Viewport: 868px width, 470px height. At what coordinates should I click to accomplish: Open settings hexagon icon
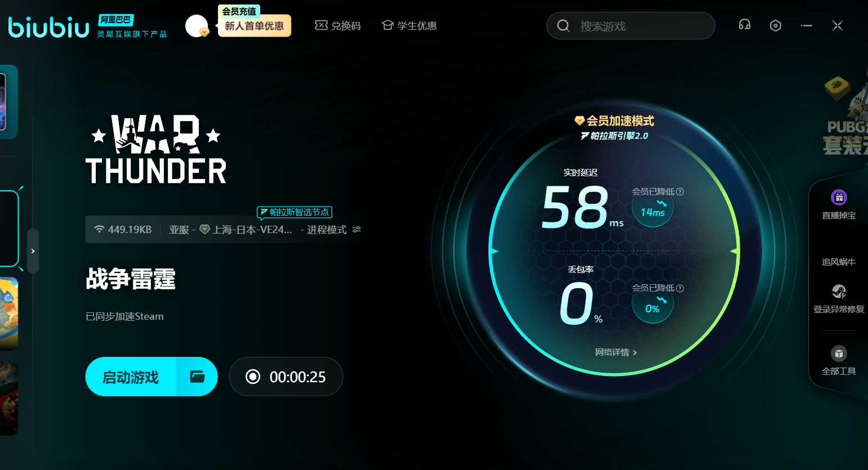click(x=776, y=25)
